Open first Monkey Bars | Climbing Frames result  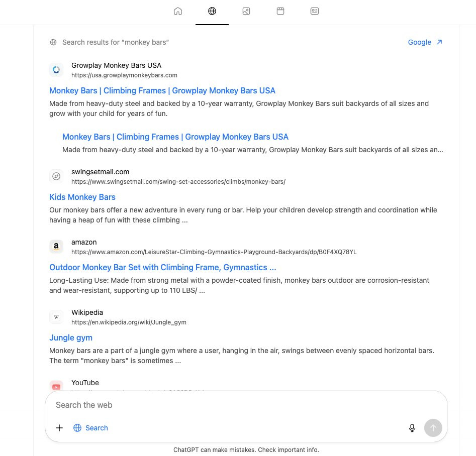(x=162, y=90)
